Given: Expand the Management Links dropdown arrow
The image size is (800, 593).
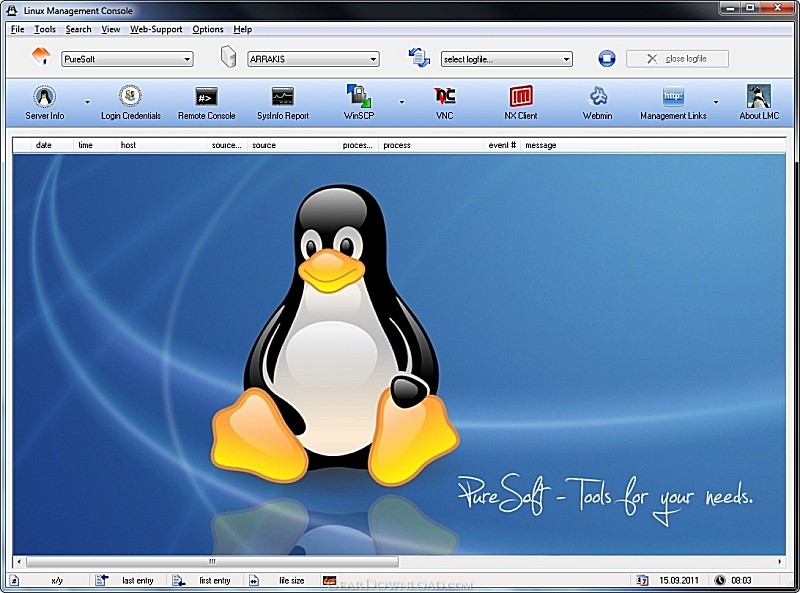Looking at the screenshot, I should (x=716, y=102).
